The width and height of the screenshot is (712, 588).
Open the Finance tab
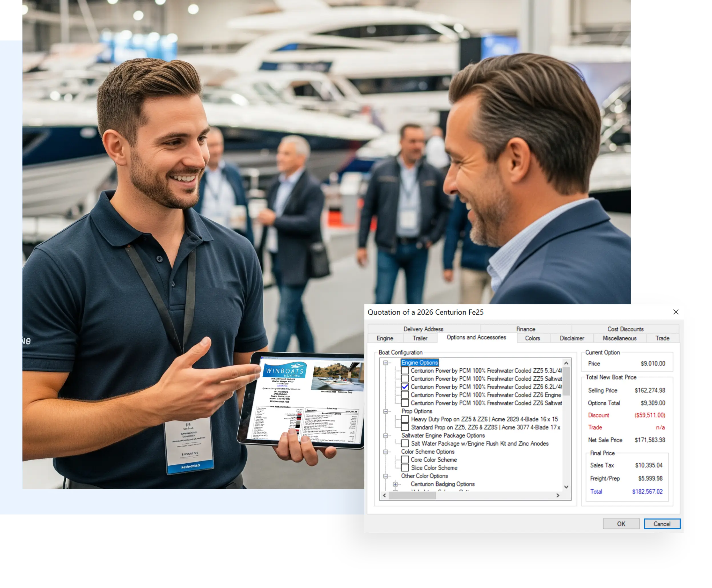point(526,329)
